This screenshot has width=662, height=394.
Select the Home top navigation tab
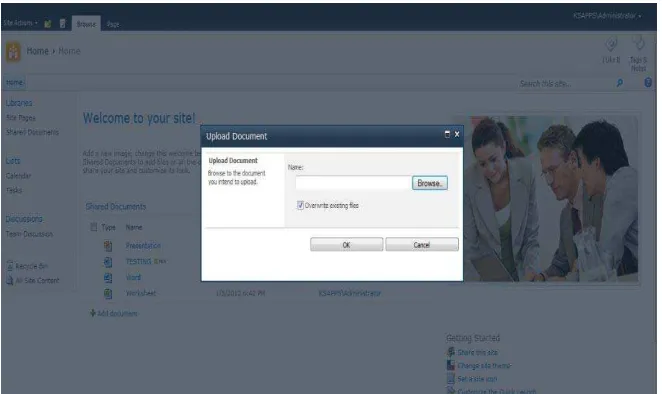click(x=14, y=82)
